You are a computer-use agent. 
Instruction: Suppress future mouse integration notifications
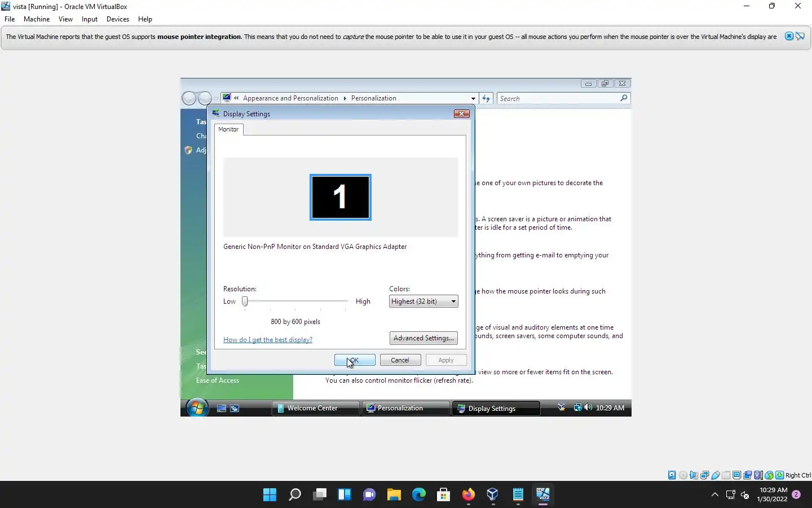tap(800, 36)
